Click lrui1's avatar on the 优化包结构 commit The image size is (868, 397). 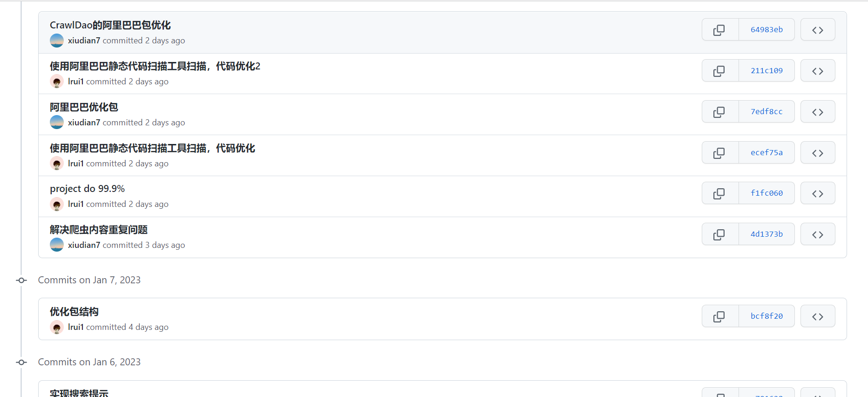pyautogui.click(x=57, y=327)
